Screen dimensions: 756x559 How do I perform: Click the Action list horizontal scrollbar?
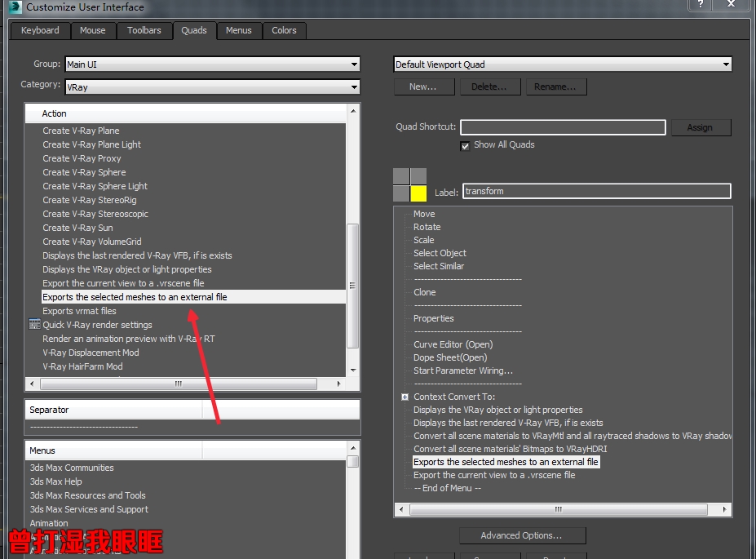tap(179, 384)
